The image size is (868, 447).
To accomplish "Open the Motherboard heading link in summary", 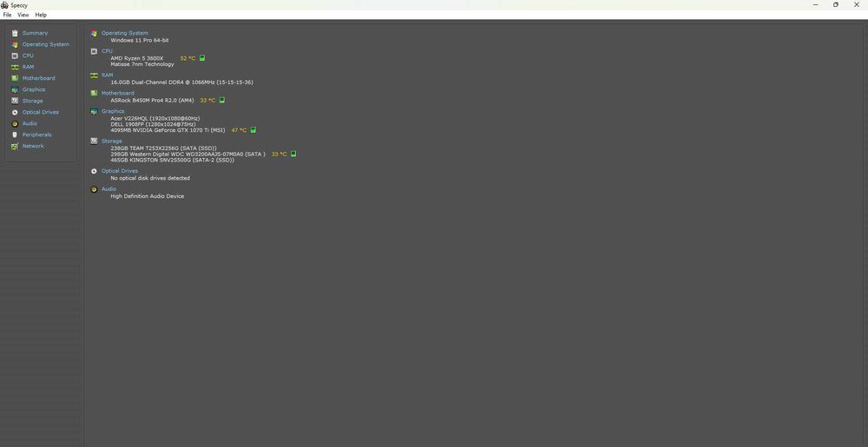I will click(118, 93).
